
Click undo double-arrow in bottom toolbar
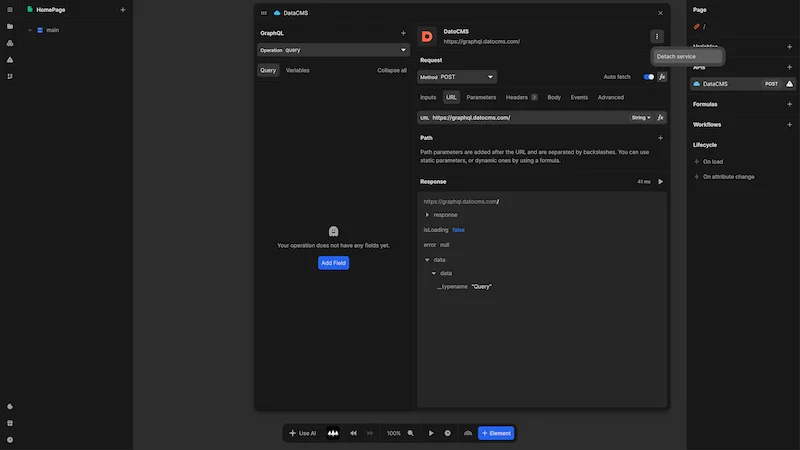coord(353,433)
